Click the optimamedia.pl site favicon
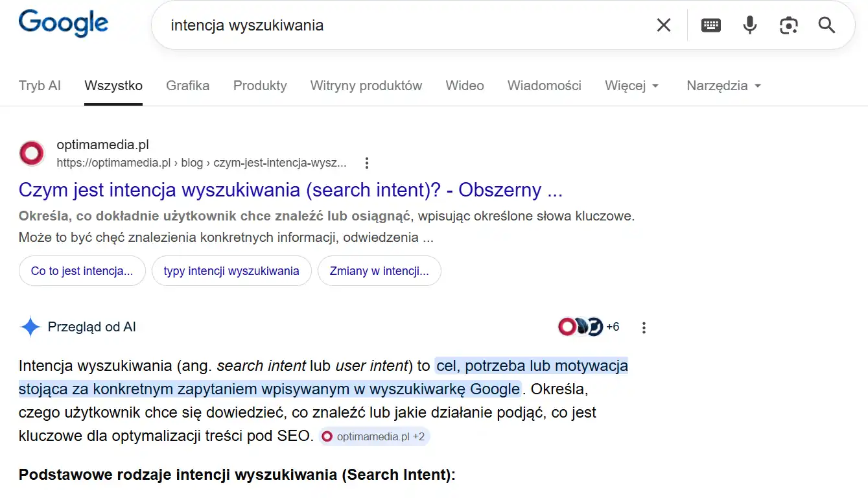The image size is (868, 498). coord(31,153)
